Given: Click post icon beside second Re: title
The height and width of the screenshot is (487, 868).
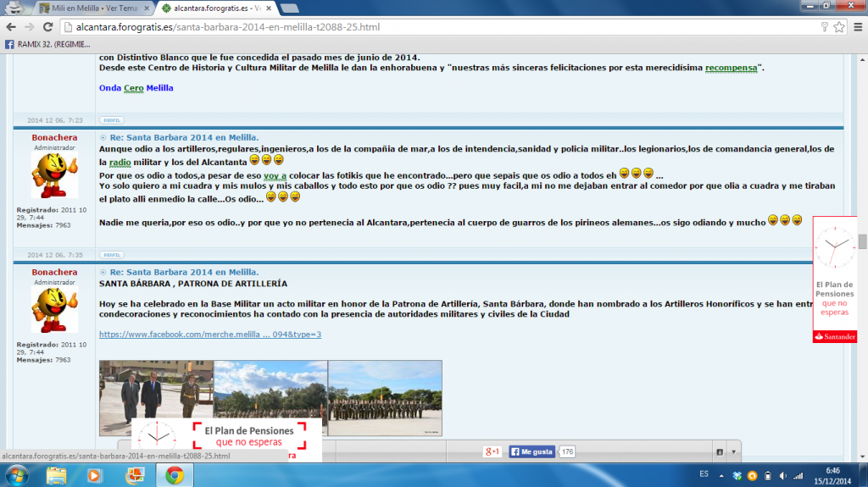Looking at the screenshot, I should pos(103,272).
